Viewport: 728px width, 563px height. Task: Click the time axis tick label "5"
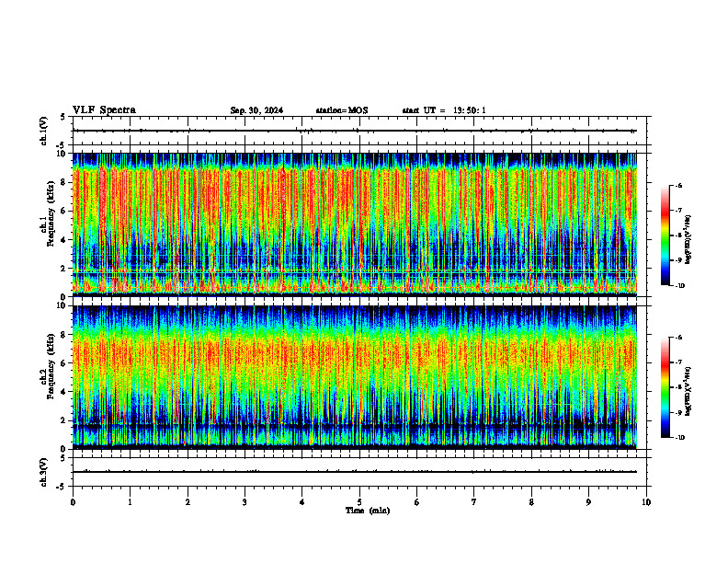(359, 502)
